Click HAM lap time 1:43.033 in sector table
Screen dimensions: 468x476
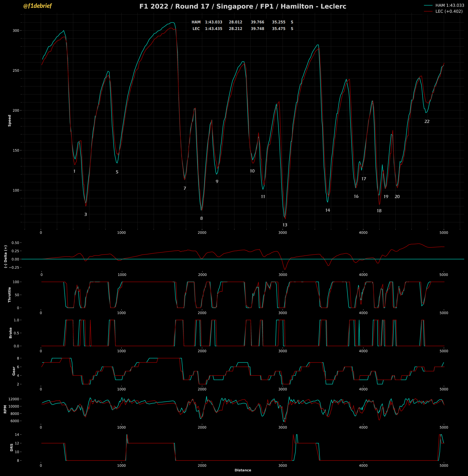[x=213, y=22]
